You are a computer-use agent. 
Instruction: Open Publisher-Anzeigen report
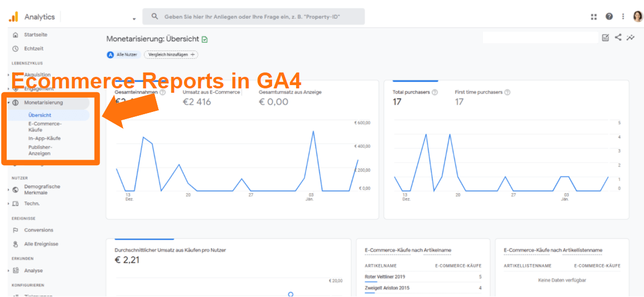click(x=40, y=150)
